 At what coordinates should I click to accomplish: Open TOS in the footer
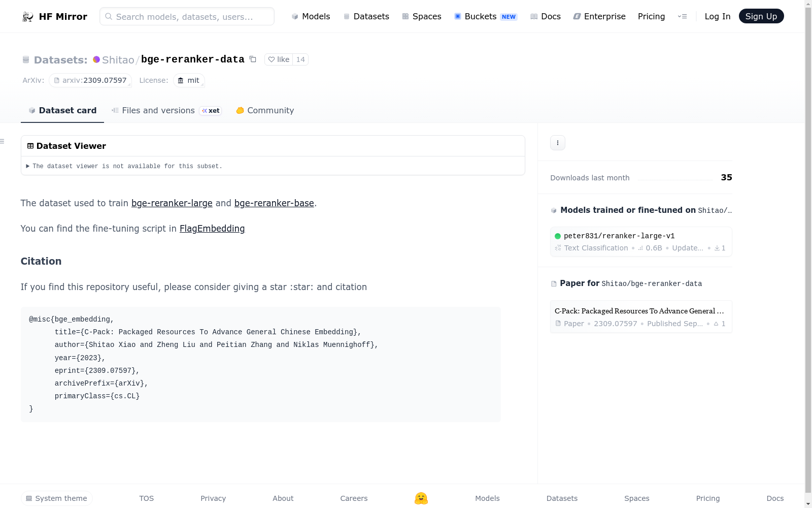pyautogui.click(x=147, y=498)
